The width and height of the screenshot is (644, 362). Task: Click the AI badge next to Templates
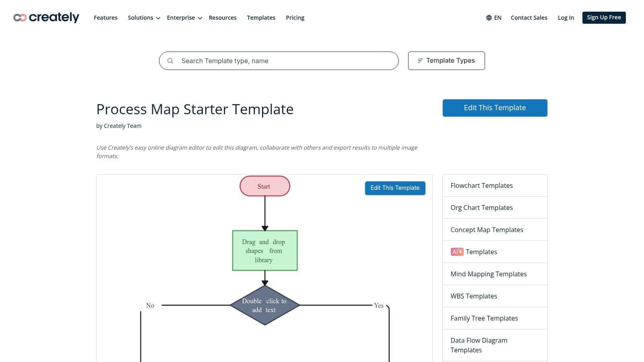coord(456,251)
